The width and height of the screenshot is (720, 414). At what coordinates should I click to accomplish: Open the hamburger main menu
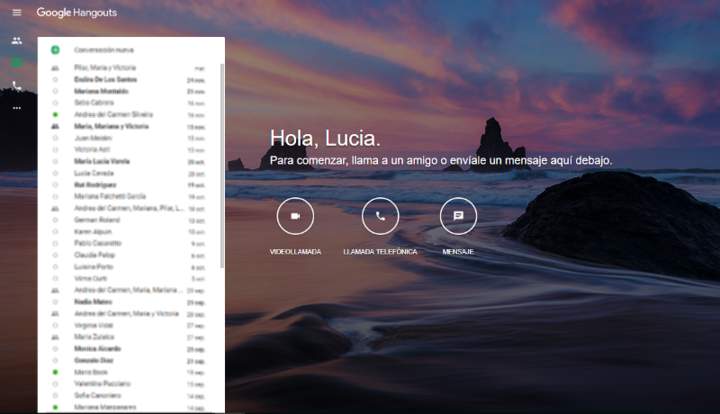[16, 12]
